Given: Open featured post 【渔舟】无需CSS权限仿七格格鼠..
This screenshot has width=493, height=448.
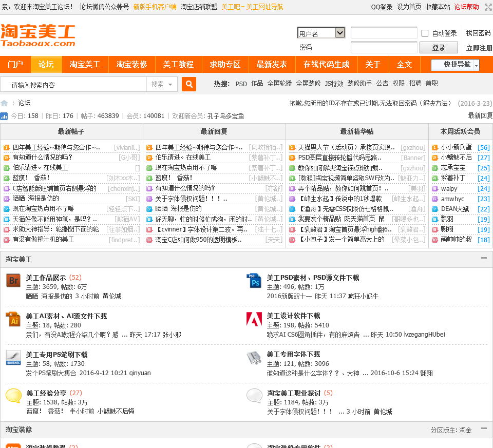Looking at the screenshot, I should [x=346, y=209].
